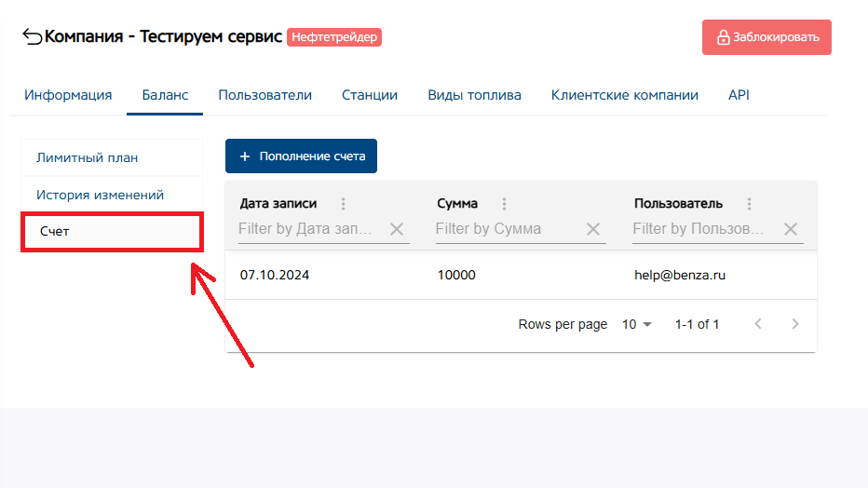Screen dimensions: 868x488
Task: Open the Клиентские компании tab
Action: [x=624, y=95]
